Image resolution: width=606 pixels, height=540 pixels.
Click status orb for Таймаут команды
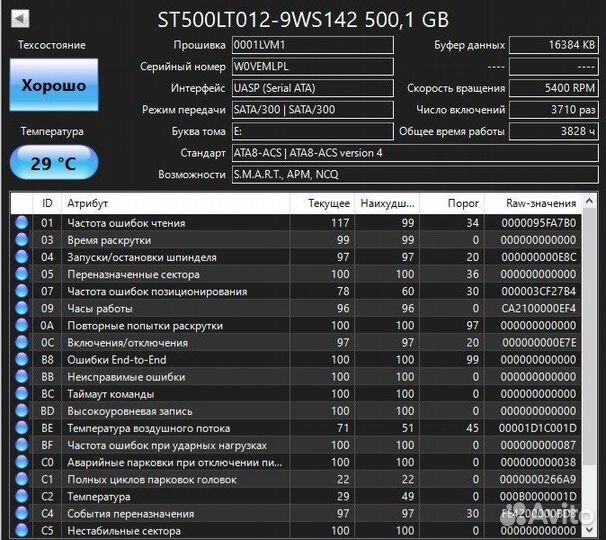22,394
